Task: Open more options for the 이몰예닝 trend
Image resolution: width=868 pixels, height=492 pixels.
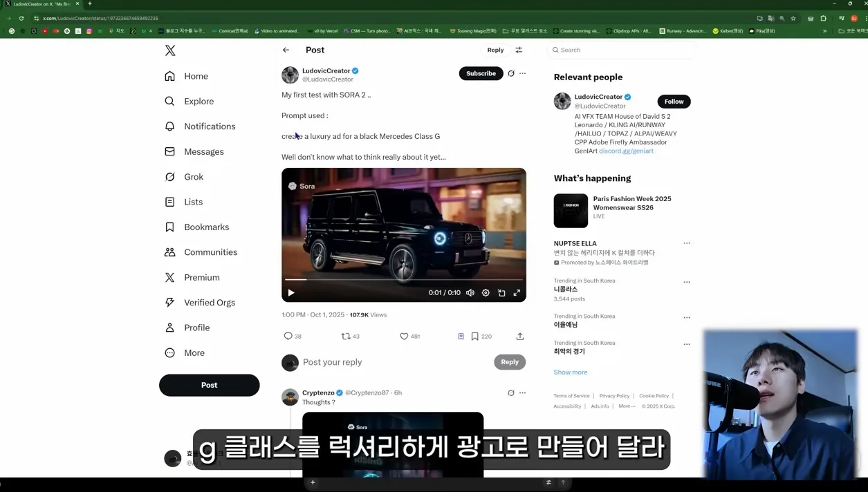Action: 687,318
